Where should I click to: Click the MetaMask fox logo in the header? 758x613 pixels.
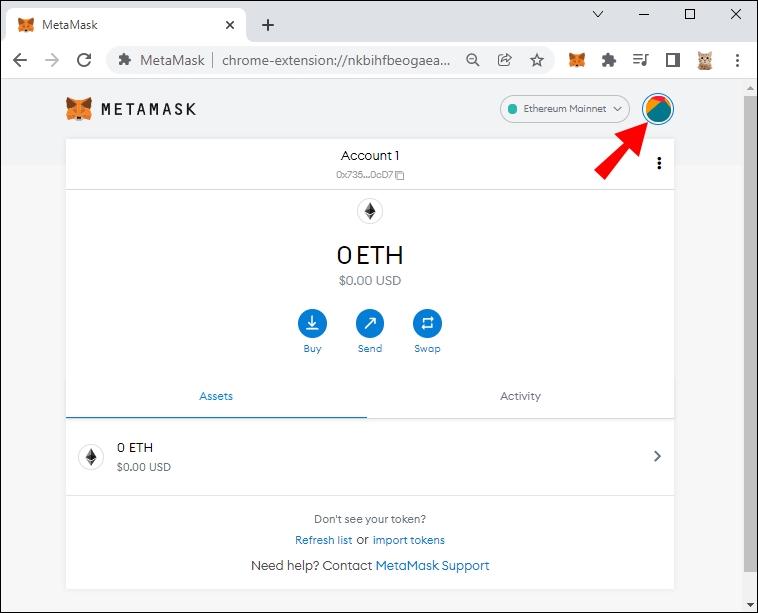(79, 109)
